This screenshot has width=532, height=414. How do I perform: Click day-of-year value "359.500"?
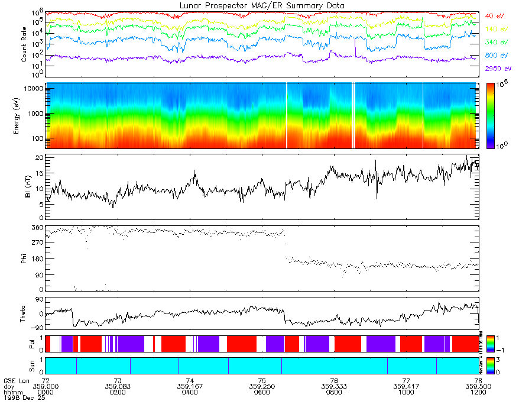pyautogui.click(x=478, y=387)
